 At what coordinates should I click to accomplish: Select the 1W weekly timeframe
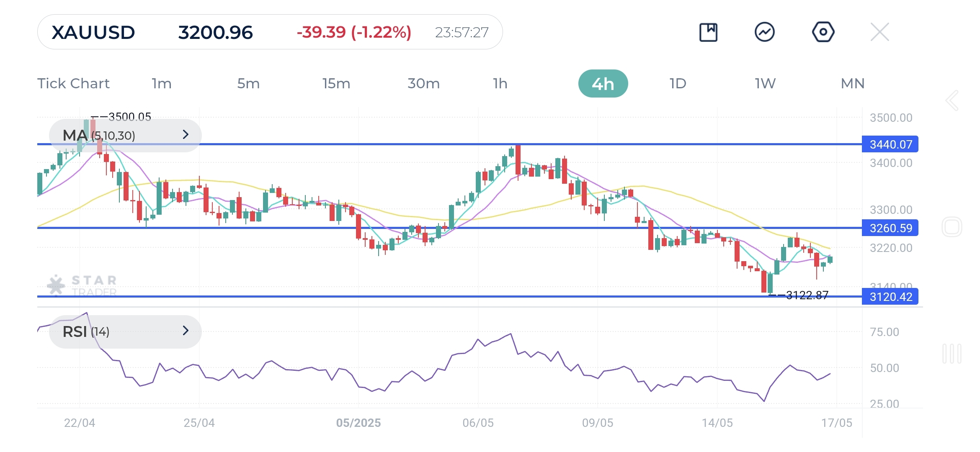point(764,83)
